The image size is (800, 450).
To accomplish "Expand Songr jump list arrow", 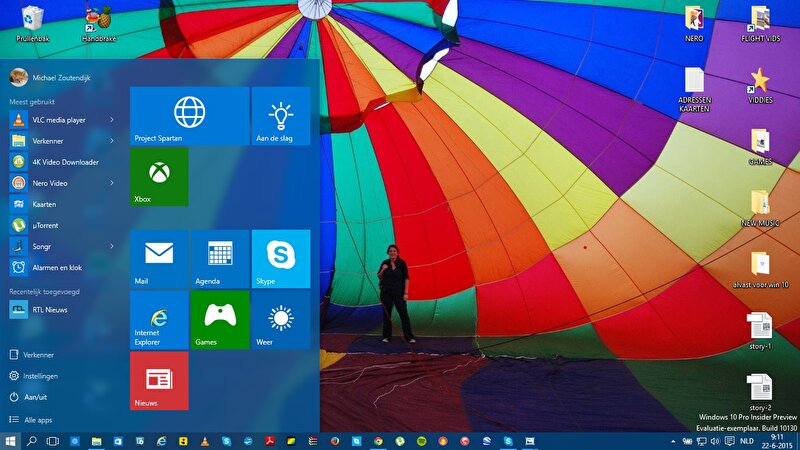I will pyautogui.click(x=112, y=246).
